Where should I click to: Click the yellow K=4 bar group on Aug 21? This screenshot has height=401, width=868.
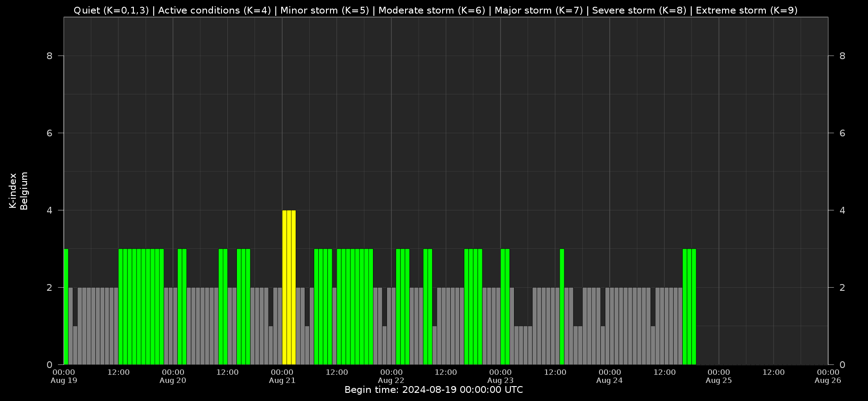[x=289, y=287]
